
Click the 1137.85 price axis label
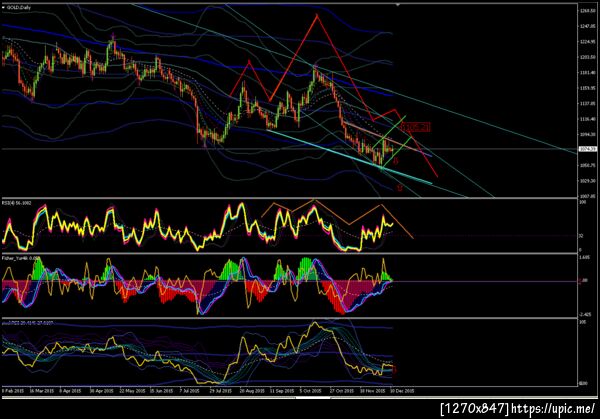pos(587,103)
